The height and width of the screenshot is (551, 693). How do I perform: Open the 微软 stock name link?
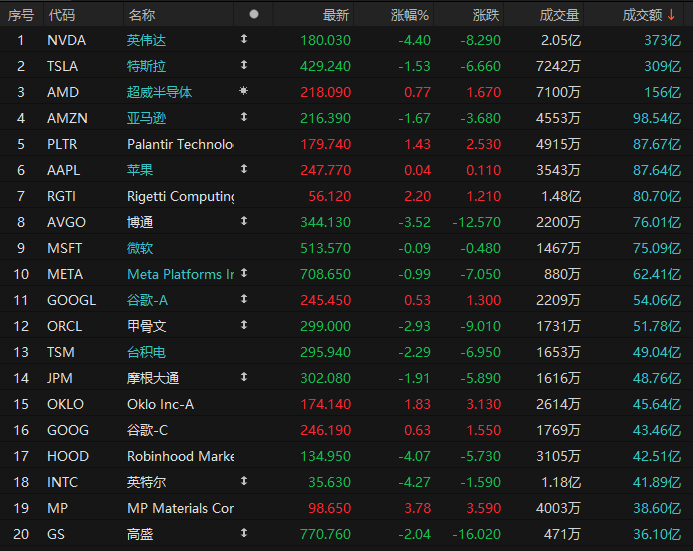(x=140, y=249)
